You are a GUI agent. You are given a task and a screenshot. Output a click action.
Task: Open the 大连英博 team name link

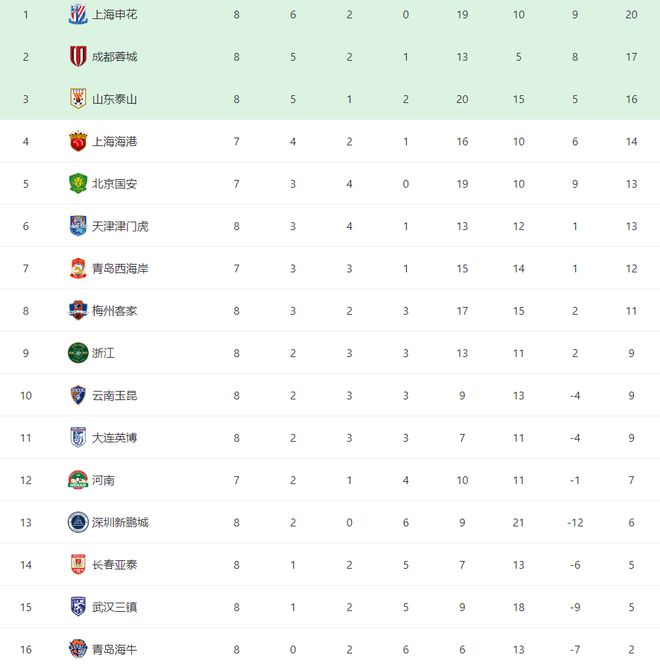[114, 438]
